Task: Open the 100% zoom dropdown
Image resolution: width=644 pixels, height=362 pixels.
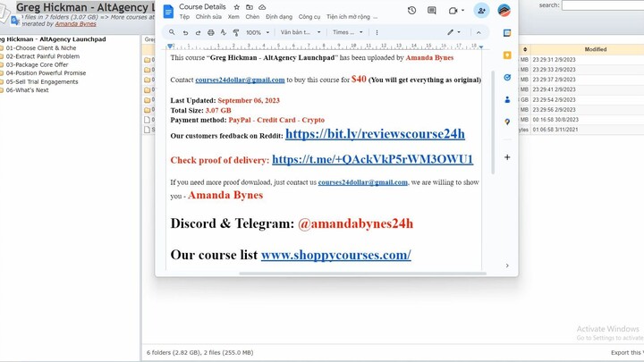Action: coord(257,32)
